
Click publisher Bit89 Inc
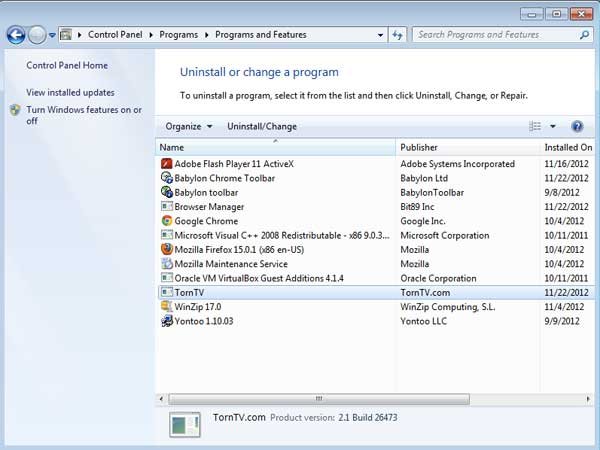[417, 207]
